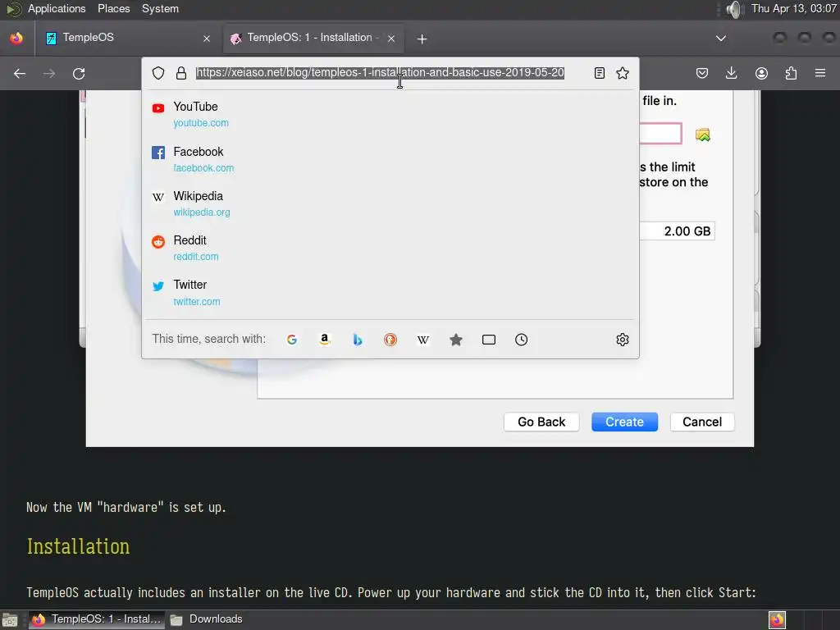The height and width of the screenshot is (630, 840).
Task: Open the Downloads toolbar panel
Action: [731, 73]
